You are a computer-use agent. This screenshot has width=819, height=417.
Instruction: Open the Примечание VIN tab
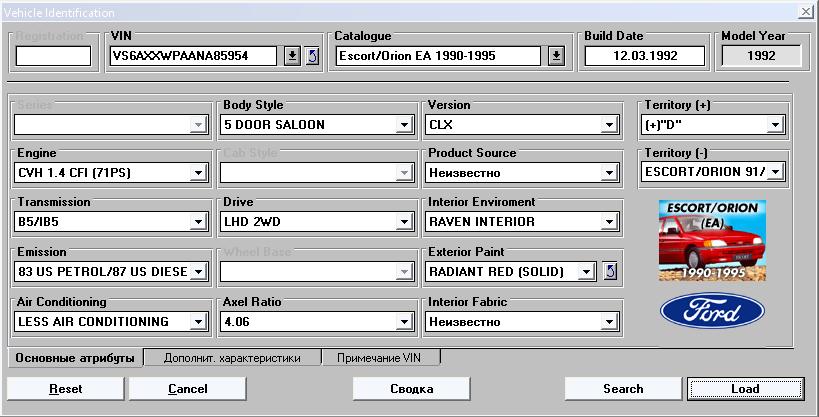click(381, 357)
